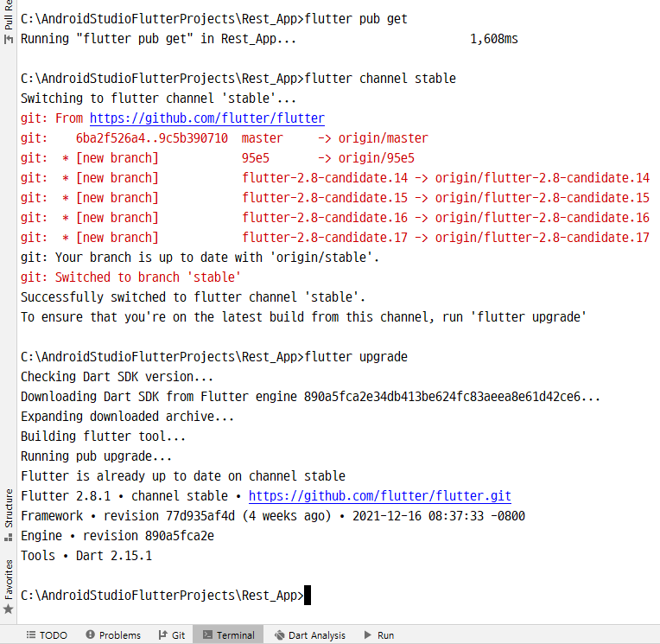Open the Favorites side panel
The width and height of the screenshot is (660, 644).
9,586
